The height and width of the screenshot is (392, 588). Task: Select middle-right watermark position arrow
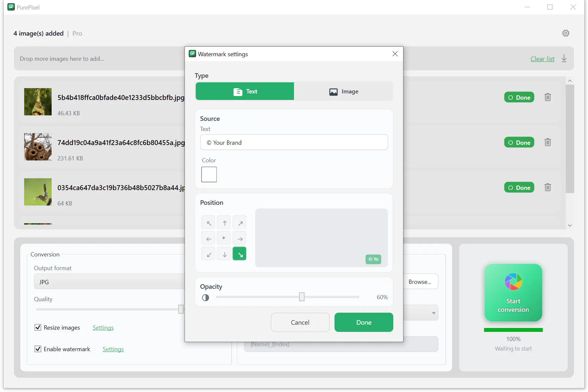tap(240, 238)
